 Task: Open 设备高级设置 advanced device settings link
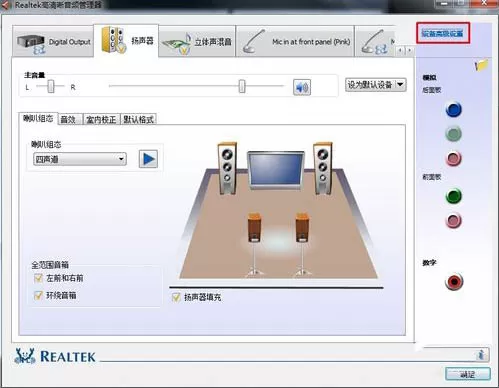443,33
